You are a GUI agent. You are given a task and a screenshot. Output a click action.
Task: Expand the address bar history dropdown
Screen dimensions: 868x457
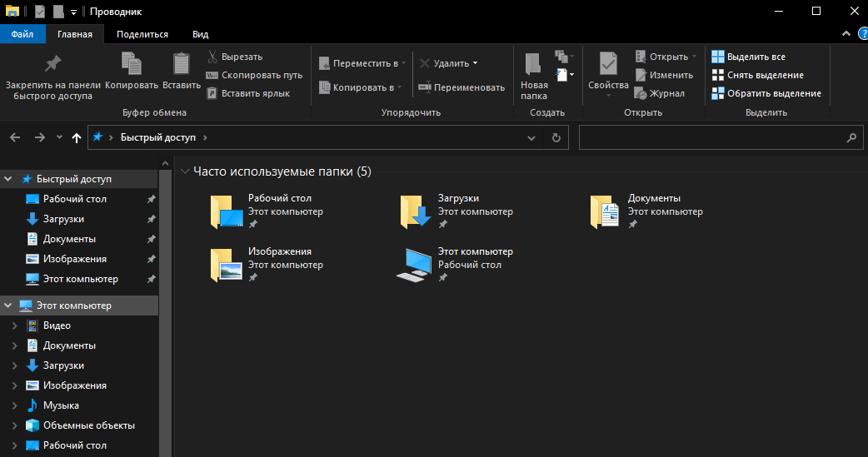534,137
